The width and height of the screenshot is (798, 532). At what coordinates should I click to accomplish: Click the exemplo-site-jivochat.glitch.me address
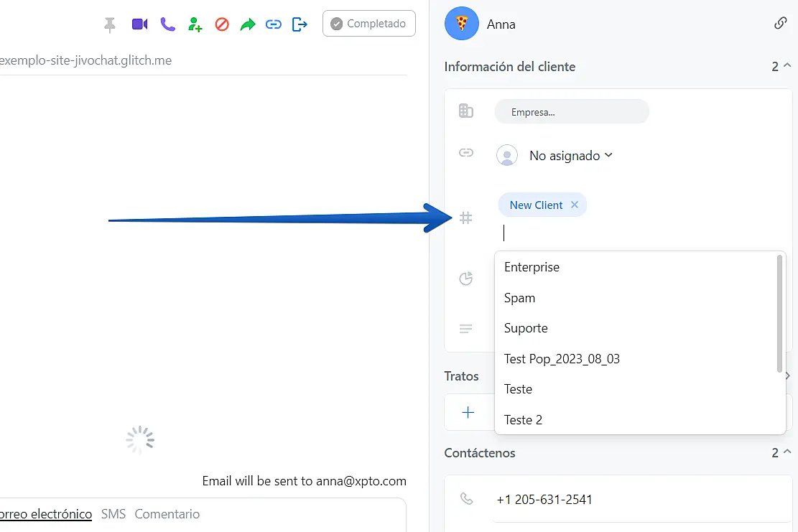tap(85, 60)
